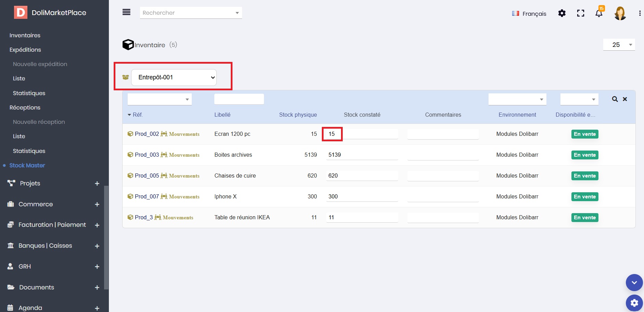Open the Entrepôt-001 warehouse dropdown
The width and height of the screenshot is (644, 312).
[174, 77]
